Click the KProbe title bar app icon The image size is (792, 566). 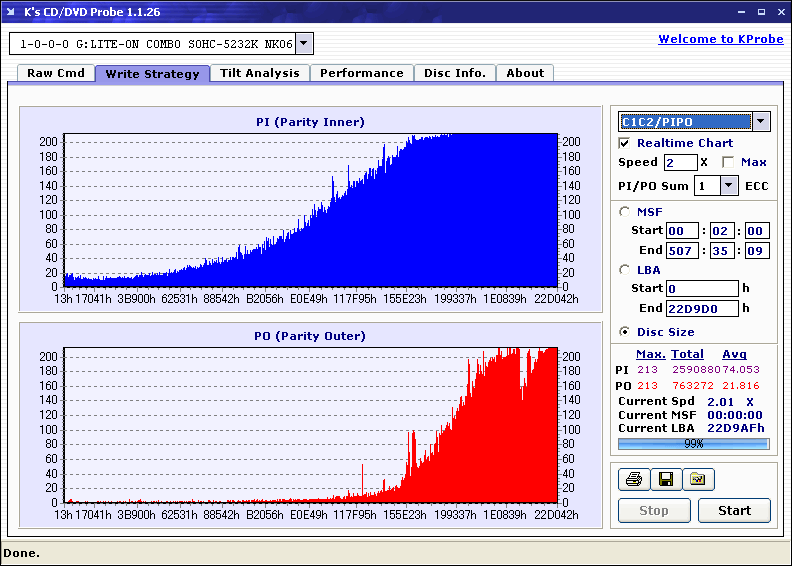pos(11,11)
